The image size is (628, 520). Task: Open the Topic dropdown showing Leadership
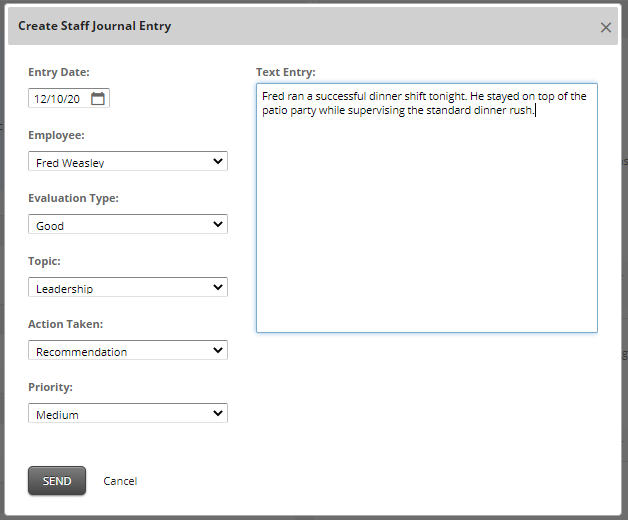[128, 288]
